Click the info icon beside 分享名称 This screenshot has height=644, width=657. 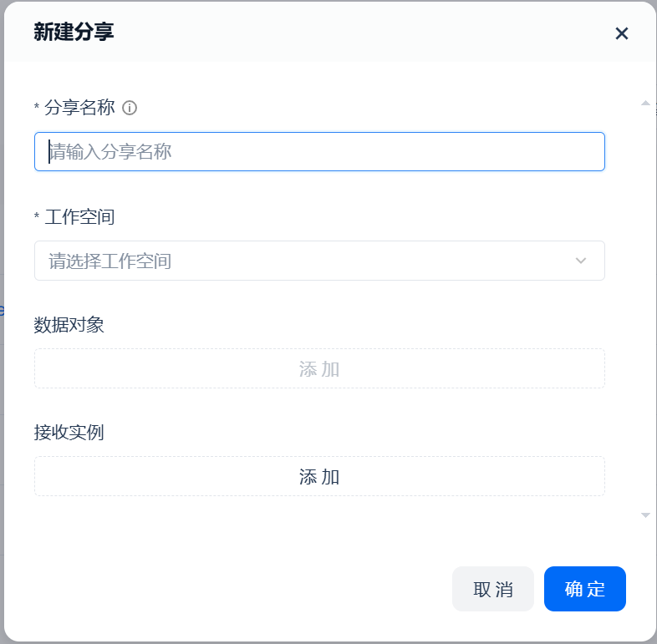click(x=130, y=108)
